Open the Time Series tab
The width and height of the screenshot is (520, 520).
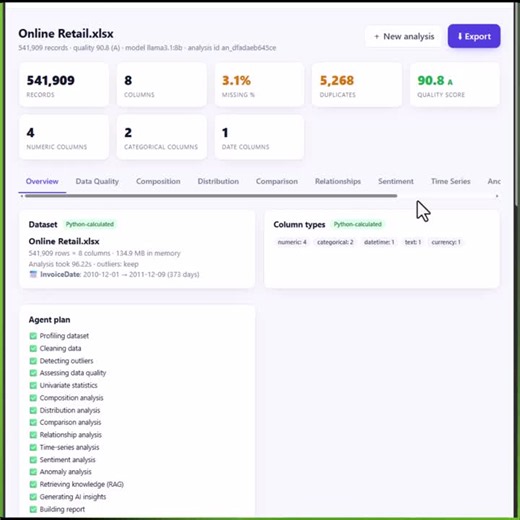[450, 181]
